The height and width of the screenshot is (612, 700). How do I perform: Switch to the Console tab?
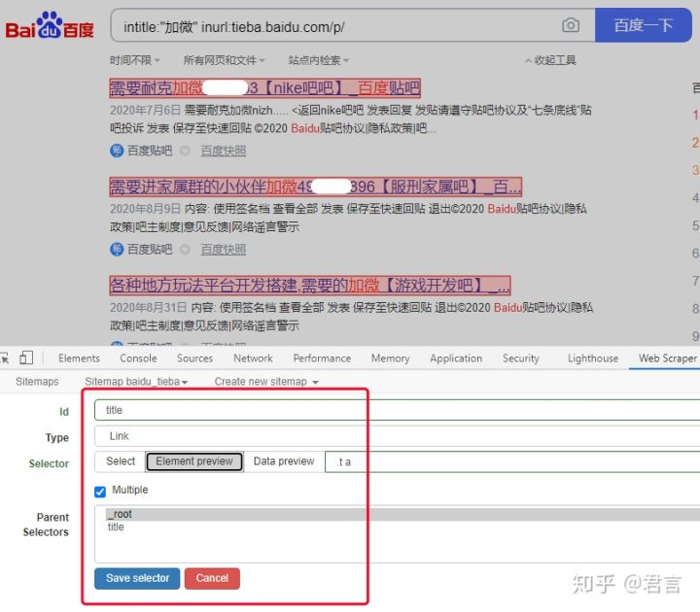(138, 358)
